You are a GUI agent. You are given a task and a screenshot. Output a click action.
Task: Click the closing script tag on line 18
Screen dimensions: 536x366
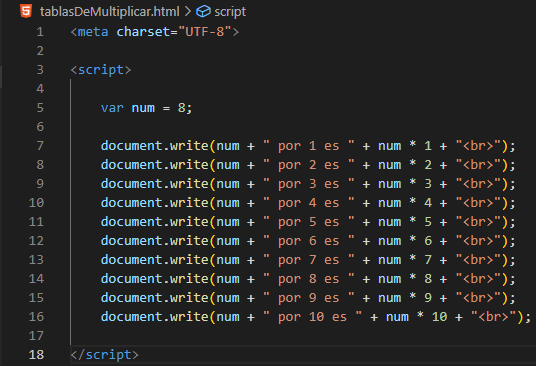click(x=104, y=355)
